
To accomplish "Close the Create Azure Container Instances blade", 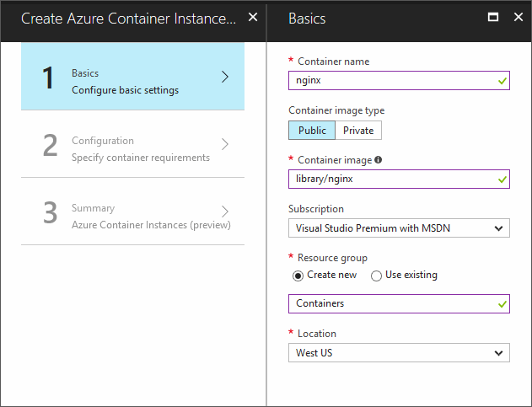I will tap(252, 18).
